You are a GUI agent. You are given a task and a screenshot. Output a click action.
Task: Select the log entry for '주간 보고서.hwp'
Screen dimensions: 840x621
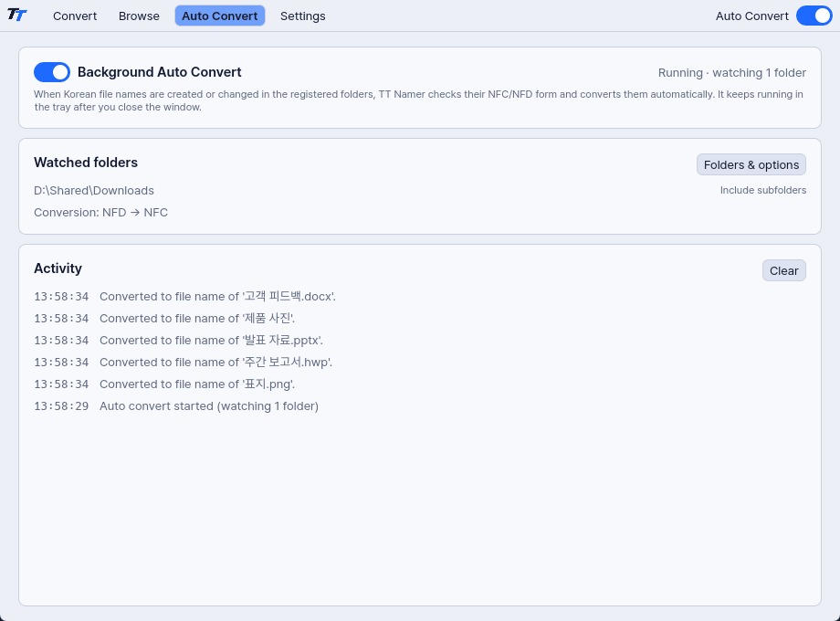pos(184,363)
